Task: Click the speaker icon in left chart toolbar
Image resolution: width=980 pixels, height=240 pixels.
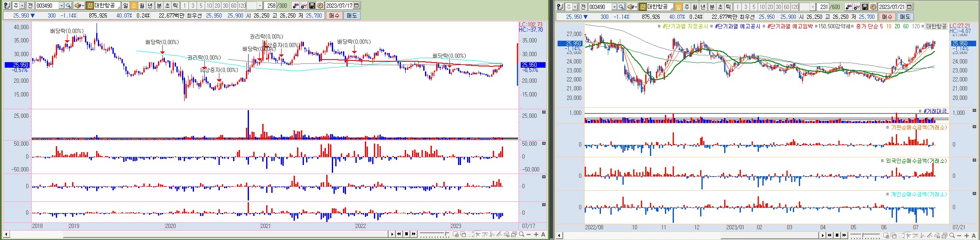Action: 78,6
